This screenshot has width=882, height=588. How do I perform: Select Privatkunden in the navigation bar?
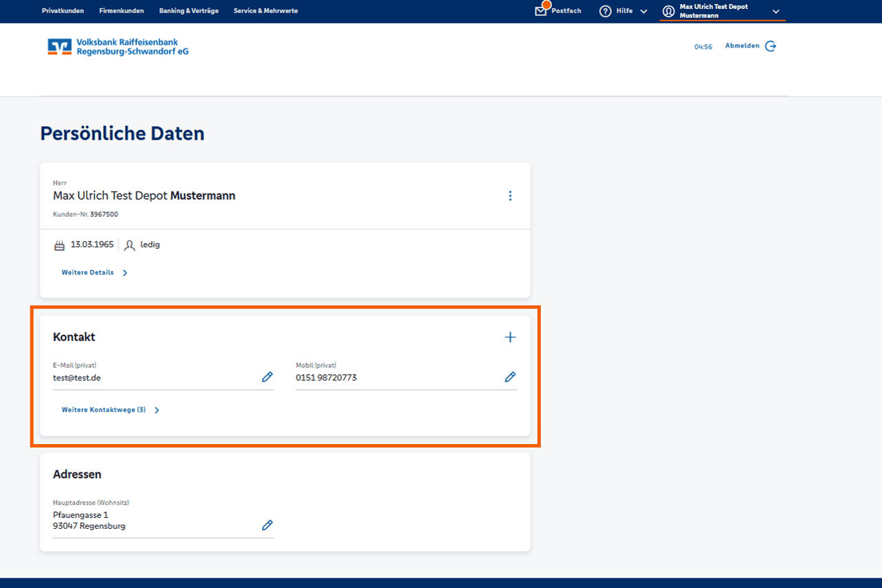pos(63,11)
